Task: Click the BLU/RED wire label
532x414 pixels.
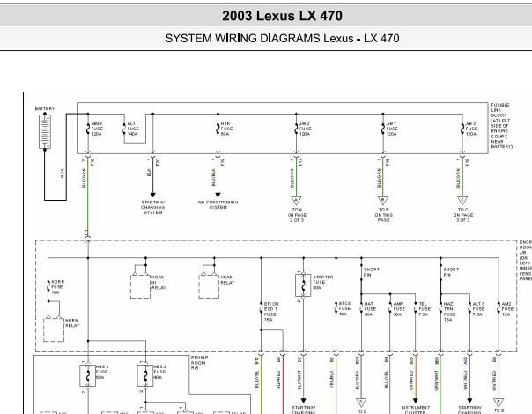Action: coord(278,380)
